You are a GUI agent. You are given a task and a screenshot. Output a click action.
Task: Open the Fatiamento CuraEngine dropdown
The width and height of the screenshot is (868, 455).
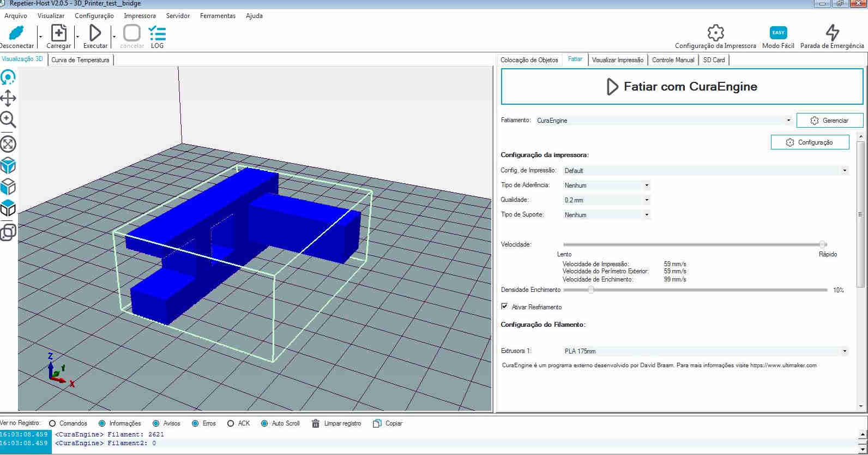point(664,121)
